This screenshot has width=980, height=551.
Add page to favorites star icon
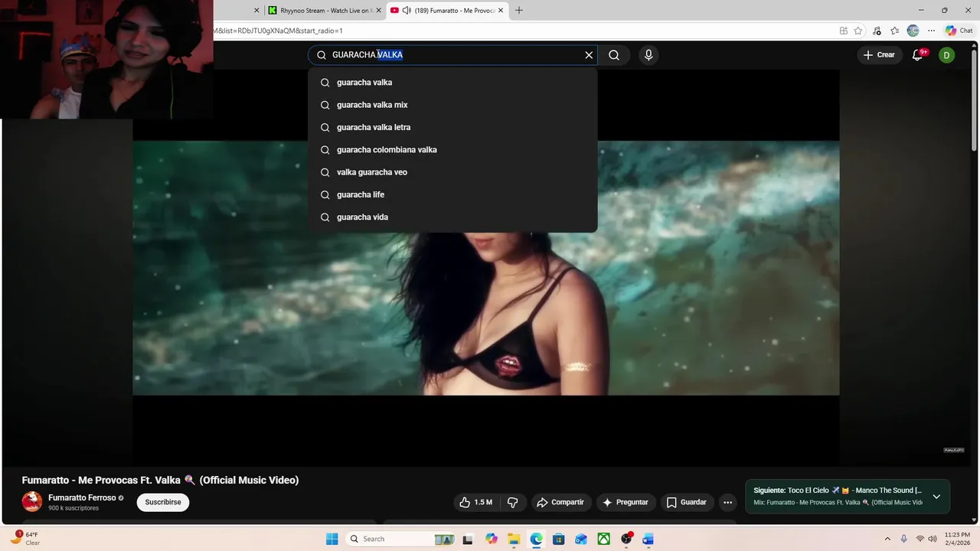(x=858, y=31)
